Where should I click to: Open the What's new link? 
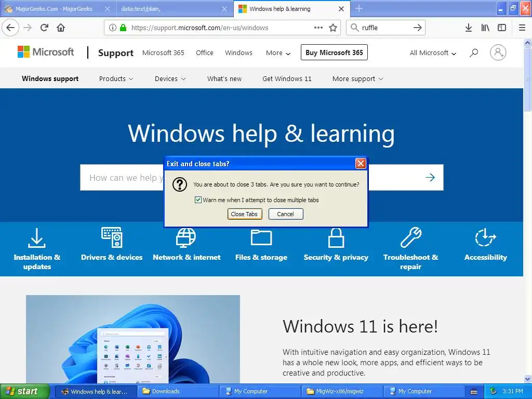click(224, 79)
